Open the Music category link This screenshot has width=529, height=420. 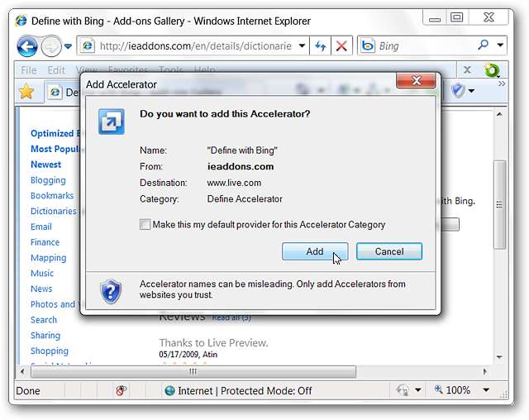42,274
